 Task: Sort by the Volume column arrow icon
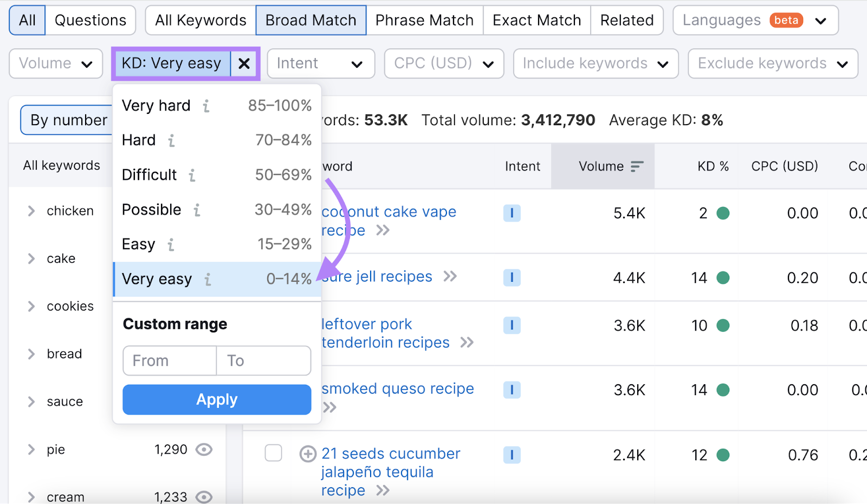[637, 166]
